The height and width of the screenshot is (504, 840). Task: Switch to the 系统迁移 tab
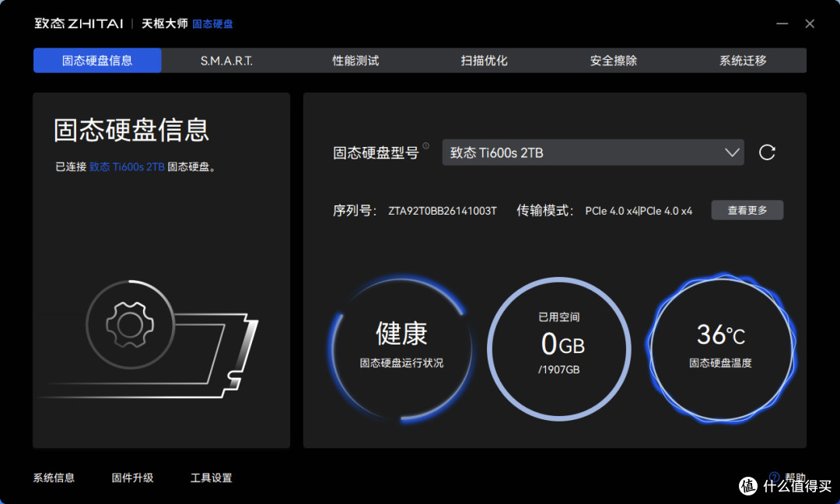click(x=743, y=61)
